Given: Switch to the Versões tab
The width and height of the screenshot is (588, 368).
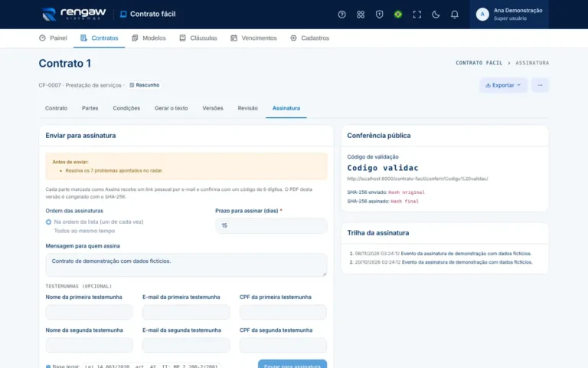Looking at the screenshot, I should click(213, 108).
